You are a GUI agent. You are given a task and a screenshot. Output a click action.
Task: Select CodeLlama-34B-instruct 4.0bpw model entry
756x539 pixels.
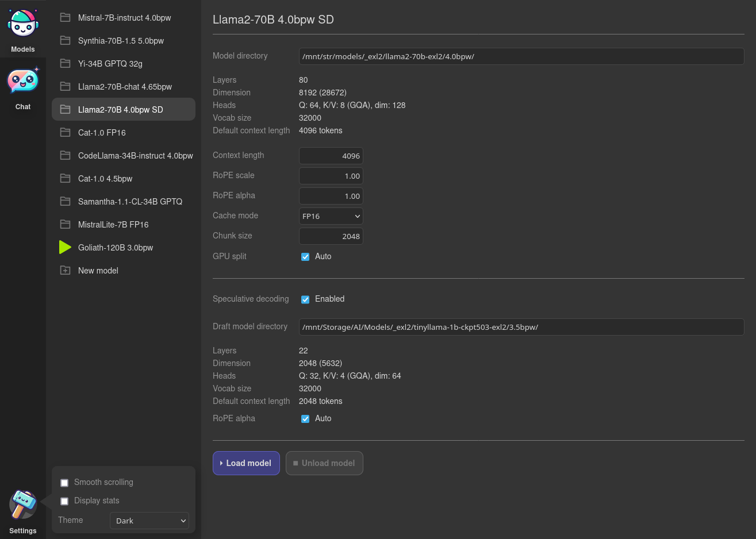[x=135, y=156]
